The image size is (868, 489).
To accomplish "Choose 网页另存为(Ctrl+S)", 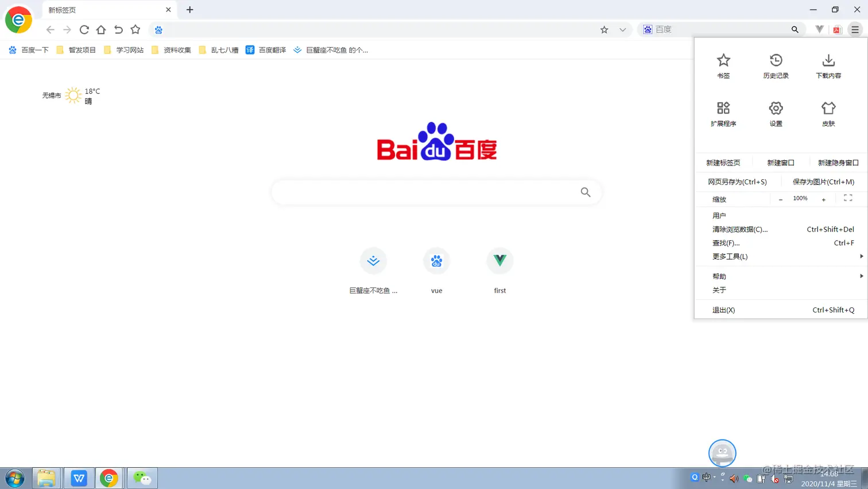I will point(737,182).
